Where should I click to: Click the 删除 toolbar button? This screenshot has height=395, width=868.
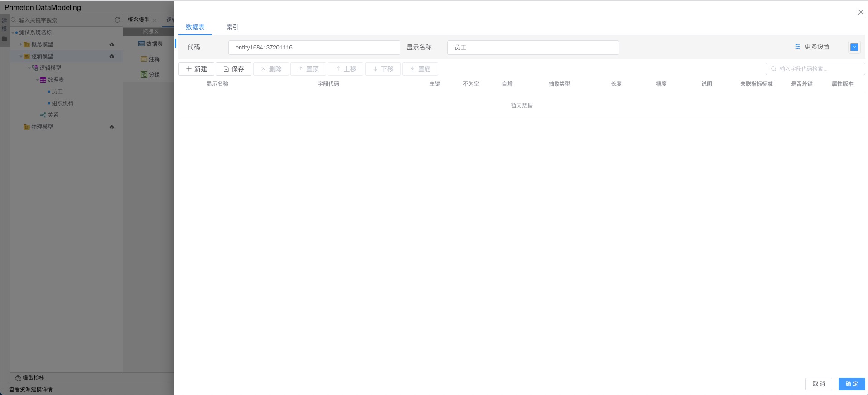tap(271, 69)
